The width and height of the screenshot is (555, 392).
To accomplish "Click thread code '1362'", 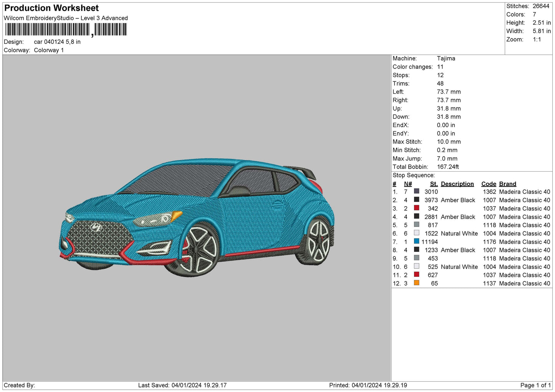I will 490,192.
